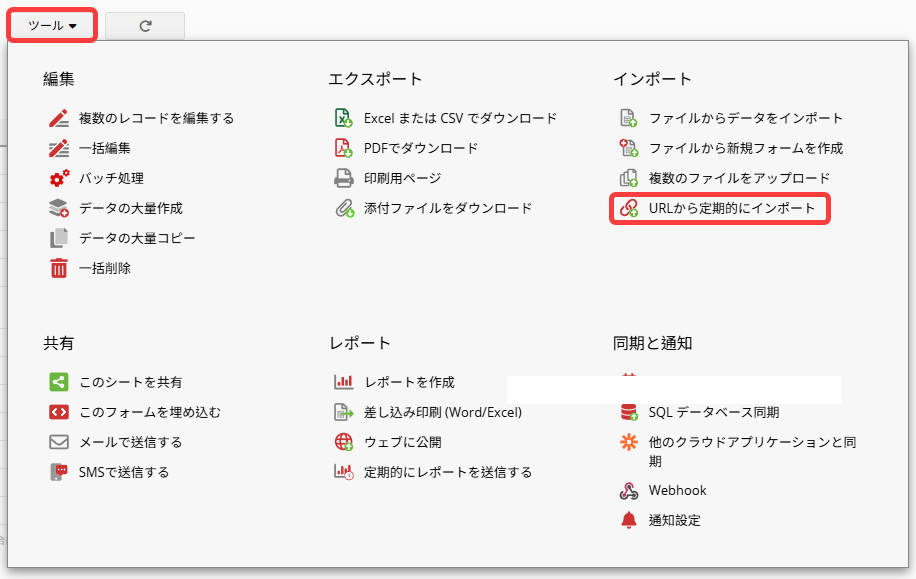Click the 複数のファイルをアップロード icon
The height and width of the screenshot is (579, 916).
[x=629, y=178]
